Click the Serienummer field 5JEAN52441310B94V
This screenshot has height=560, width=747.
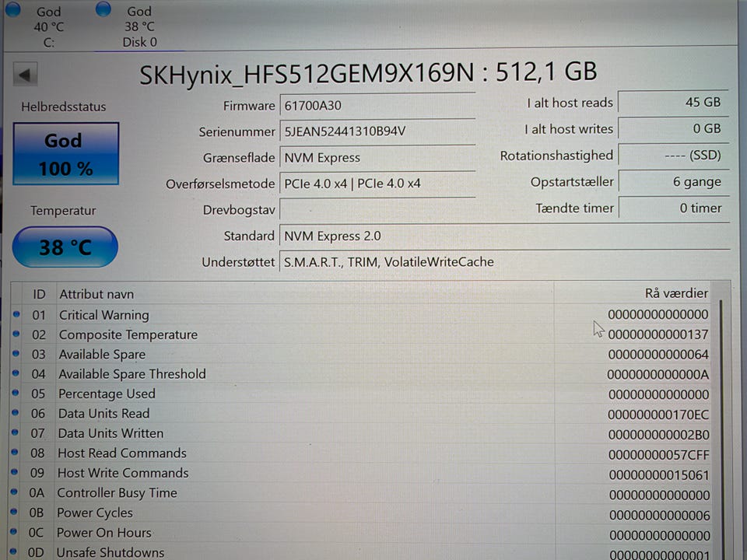(x=377, y=131)
